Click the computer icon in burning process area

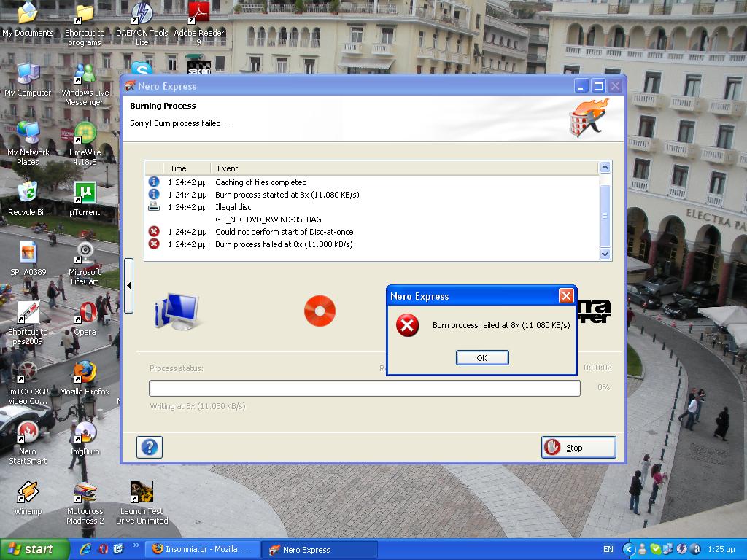pos(177,311)
